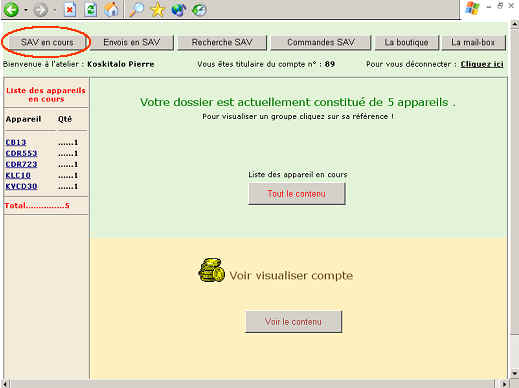This screenshot has height=388, width=519.
Task: Open La boutique page
Action: (406, 42)
